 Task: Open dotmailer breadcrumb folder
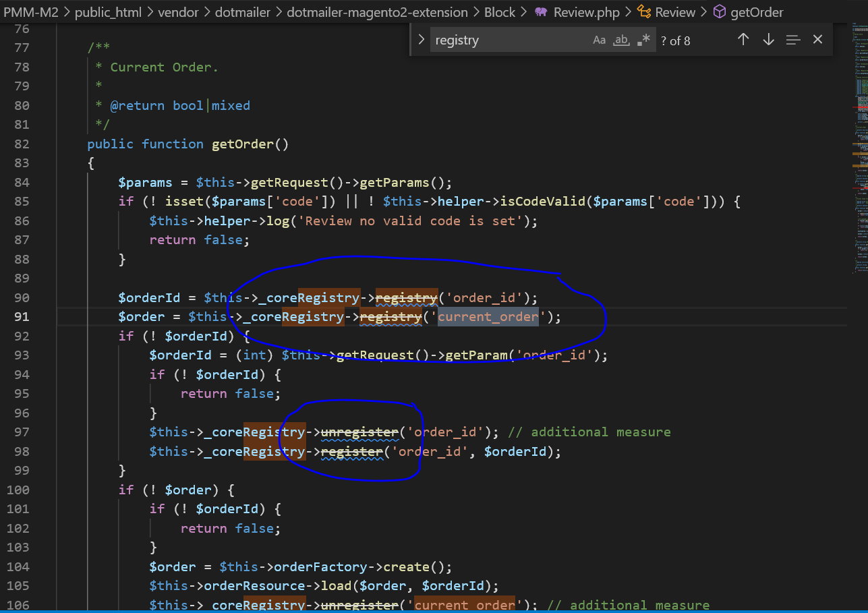click(243, 12)
